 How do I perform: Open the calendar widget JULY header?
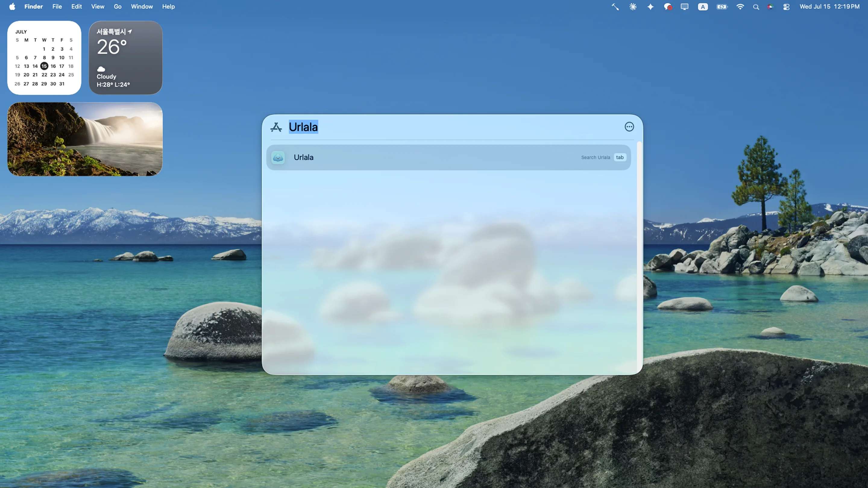(x=21, y=32)
